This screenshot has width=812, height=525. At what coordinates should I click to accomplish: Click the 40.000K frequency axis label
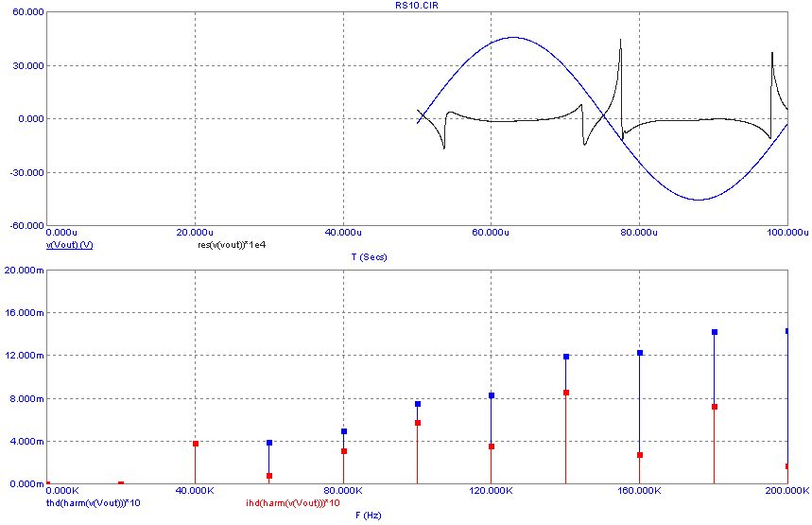coord(195,491)
